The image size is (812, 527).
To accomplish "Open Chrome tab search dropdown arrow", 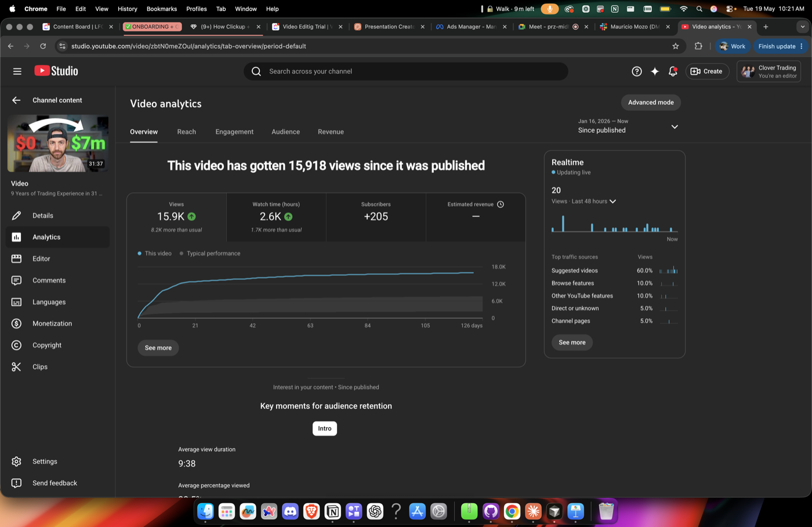I will coord(803,27).
